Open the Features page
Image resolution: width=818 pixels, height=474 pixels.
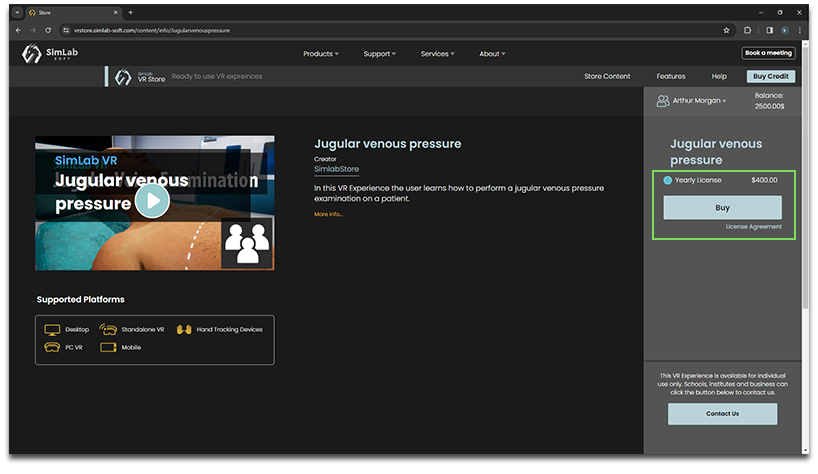[x=671, y=76]
